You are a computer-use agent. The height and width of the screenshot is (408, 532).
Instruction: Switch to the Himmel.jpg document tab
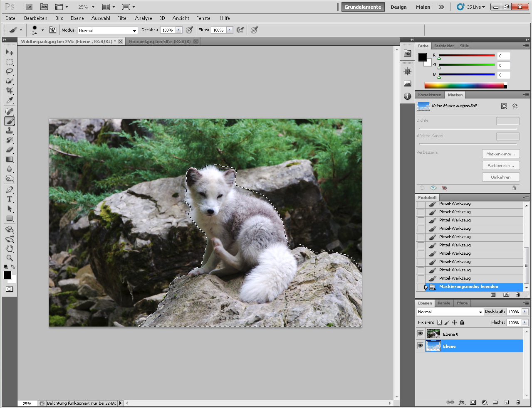pos(160,42)
